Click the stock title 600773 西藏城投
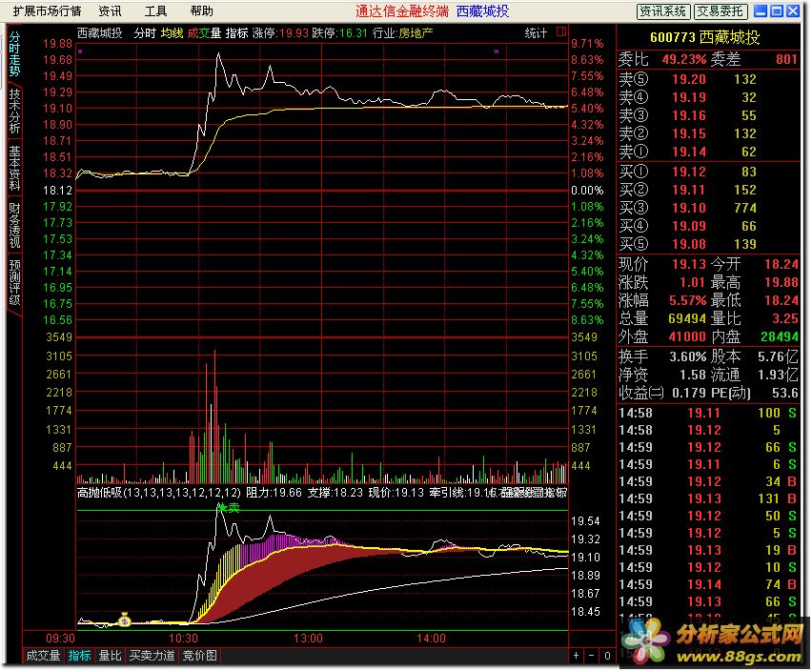812x671 pixels. (705, 37)
